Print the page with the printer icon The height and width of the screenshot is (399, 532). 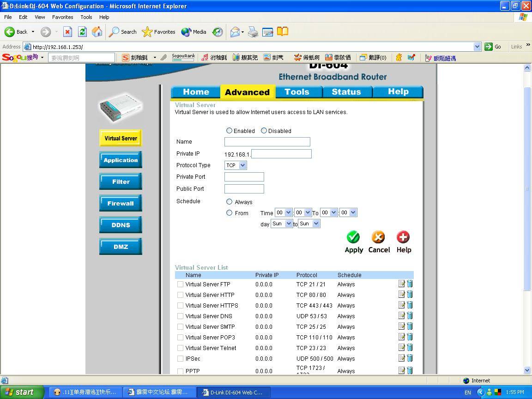click(x=253, y=32)
